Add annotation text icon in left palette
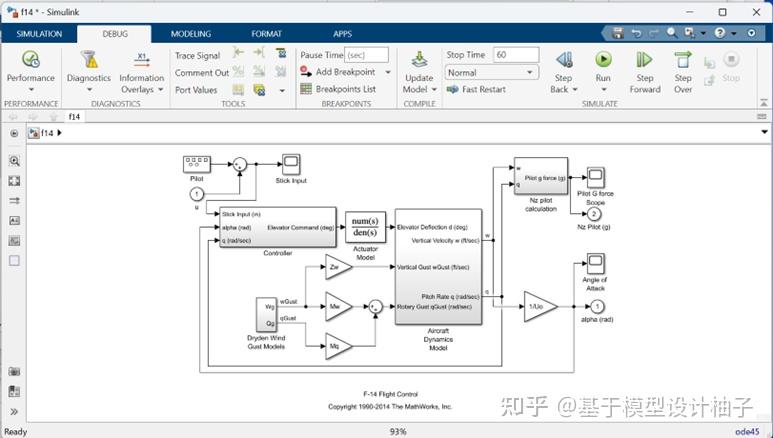This screenshot has height=438, width=773. pyautogui.click(x=14, y=220)
